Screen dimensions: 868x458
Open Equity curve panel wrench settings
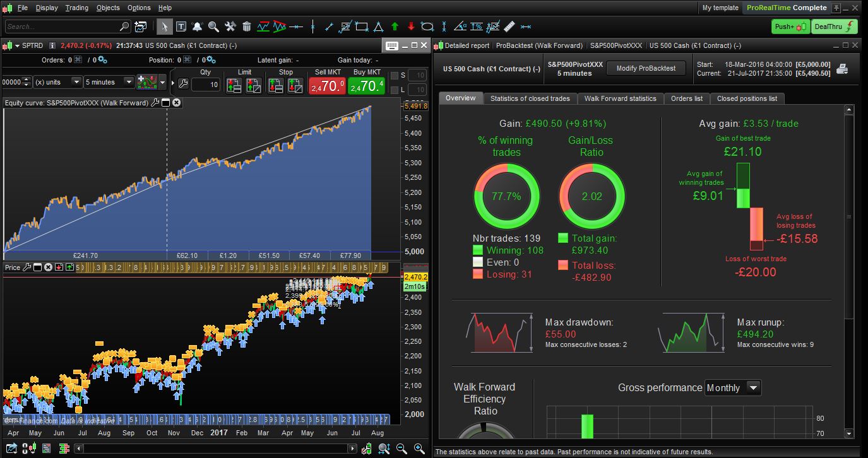click(x=155, y=103)
